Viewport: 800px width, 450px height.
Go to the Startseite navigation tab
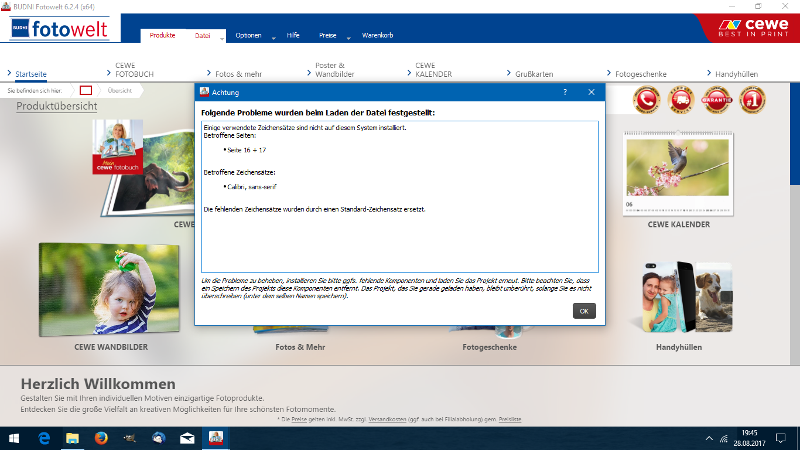[x=31, y=74]
